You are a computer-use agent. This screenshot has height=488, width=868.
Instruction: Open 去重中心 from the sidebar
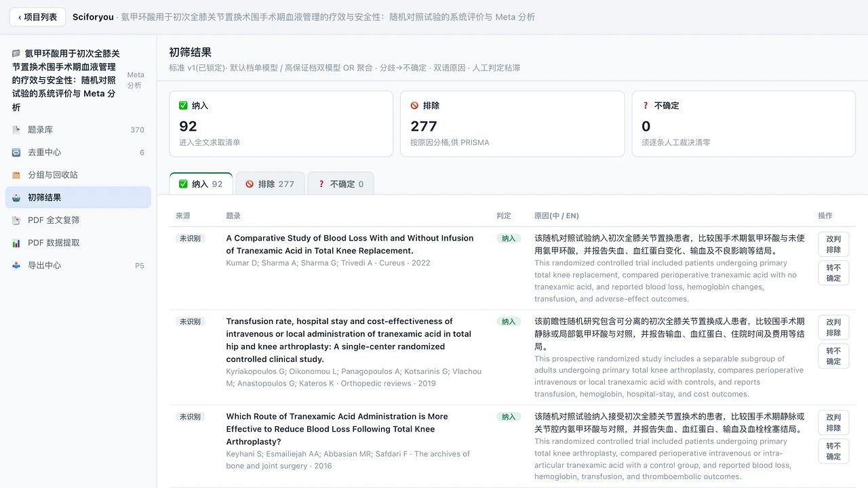coord(78,152)
